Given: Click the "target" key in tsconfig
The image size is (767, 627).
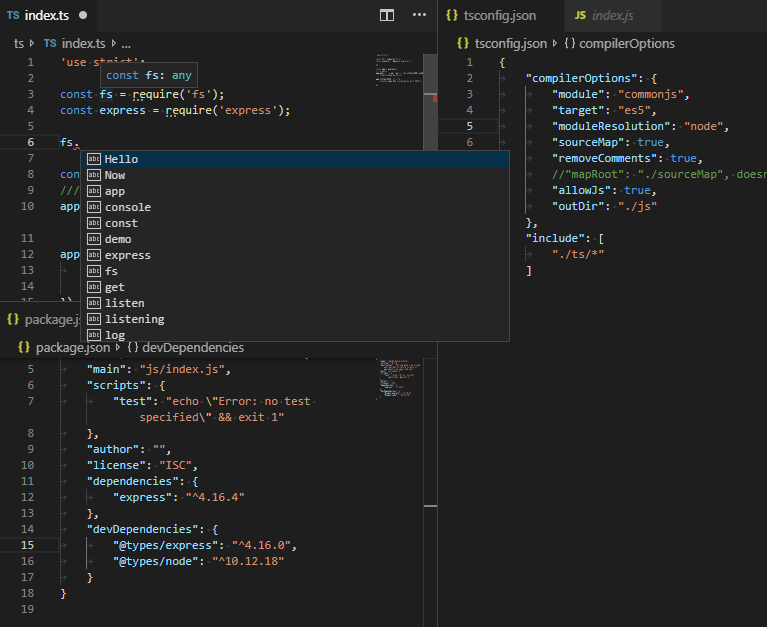Looking at the screenshot, I should pos(578,111).
